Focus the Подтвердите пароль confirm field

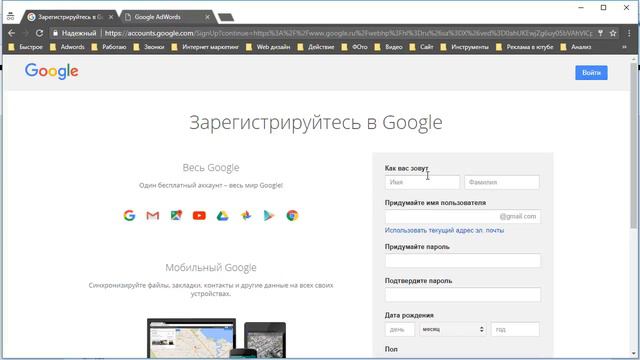[462, 295]
